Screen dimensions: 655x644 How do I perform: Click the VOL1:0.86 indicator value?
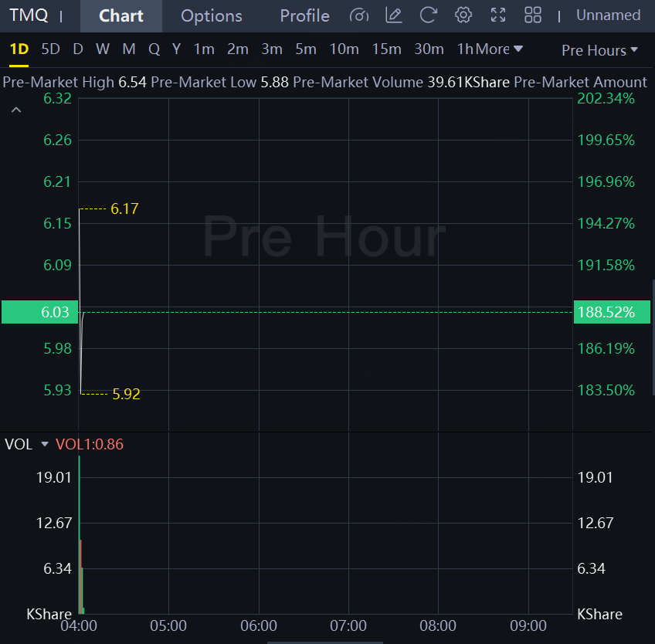coord(90,444)
